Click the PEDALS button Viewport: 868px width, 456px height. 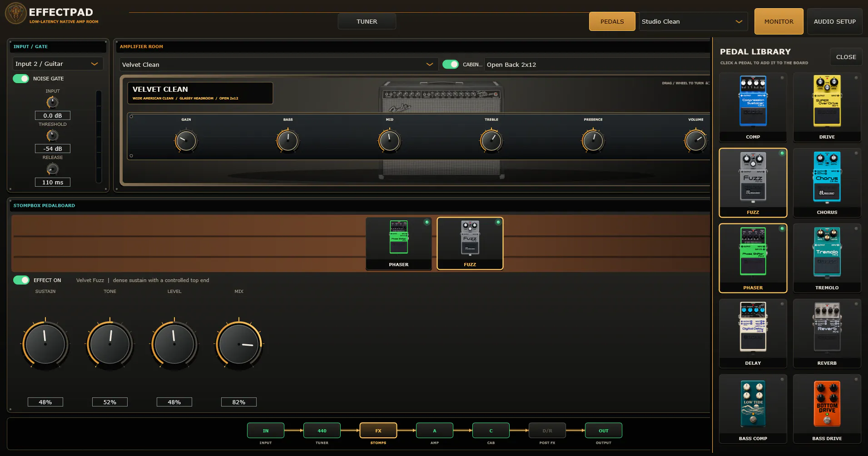click(612, 21)
